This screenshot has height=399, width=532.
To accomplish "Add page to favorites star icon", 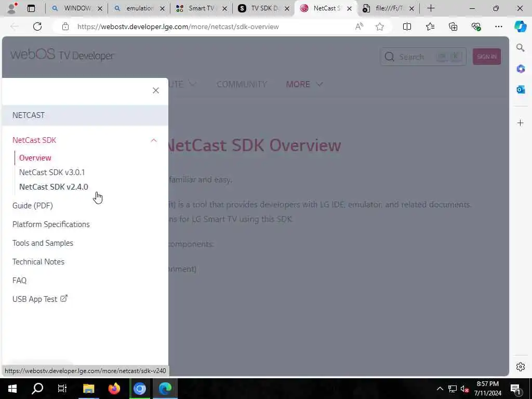I will (x=380, y=26).
